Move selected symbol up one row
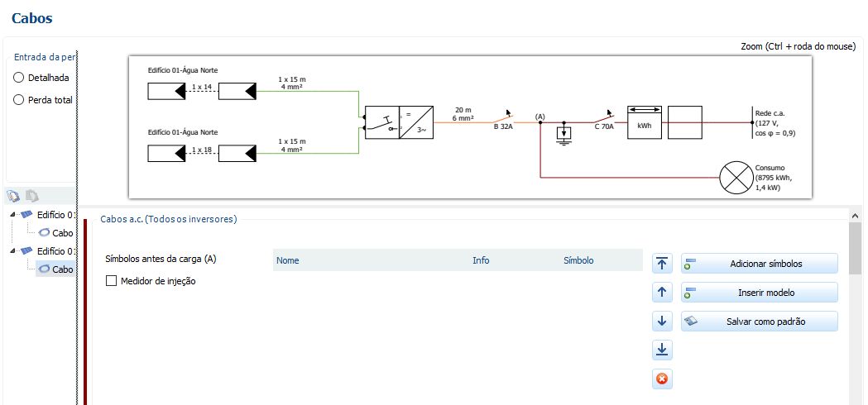Screen dimensions: 868x405 coord(661,292)
